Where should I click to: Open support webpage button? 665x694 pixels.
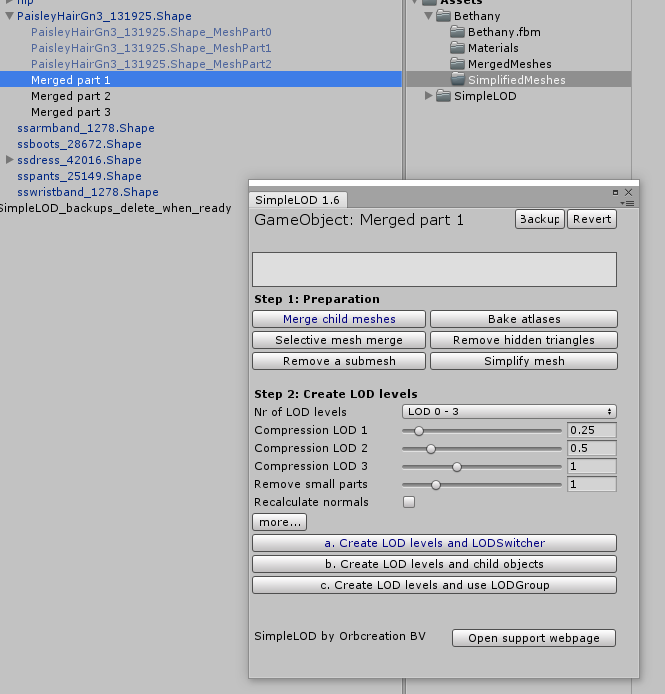coord(534,638)
